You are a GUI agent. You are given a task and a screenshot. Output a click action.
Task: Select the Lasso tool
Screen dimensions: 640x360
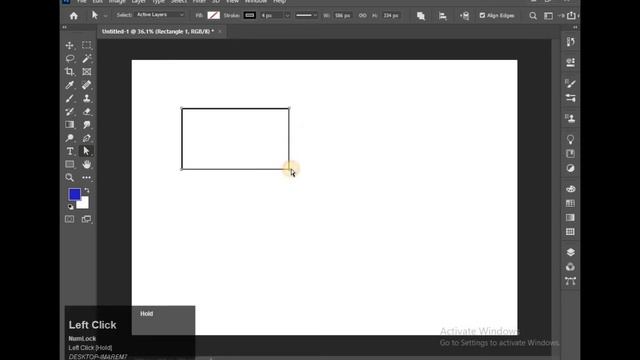coord(70,58)
